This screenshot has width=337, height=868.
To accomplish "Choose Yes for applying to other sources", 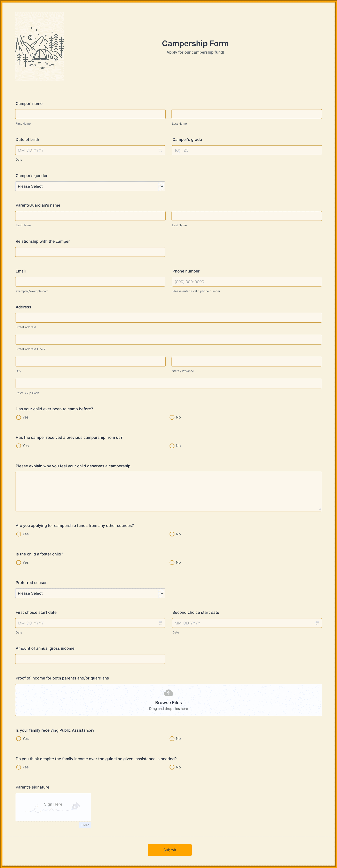I will coord(18,534).
